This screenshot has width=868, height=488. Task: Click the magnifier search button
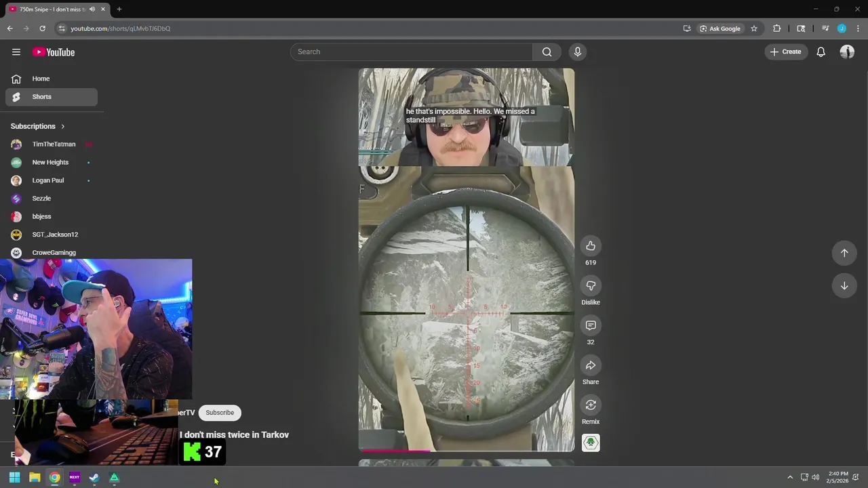point(547,52)
